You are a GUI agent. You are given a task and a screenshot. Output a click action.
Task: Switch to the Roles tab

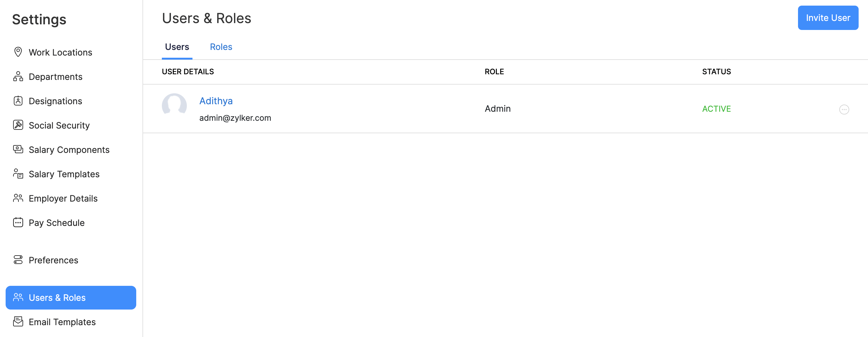(221, 47)
